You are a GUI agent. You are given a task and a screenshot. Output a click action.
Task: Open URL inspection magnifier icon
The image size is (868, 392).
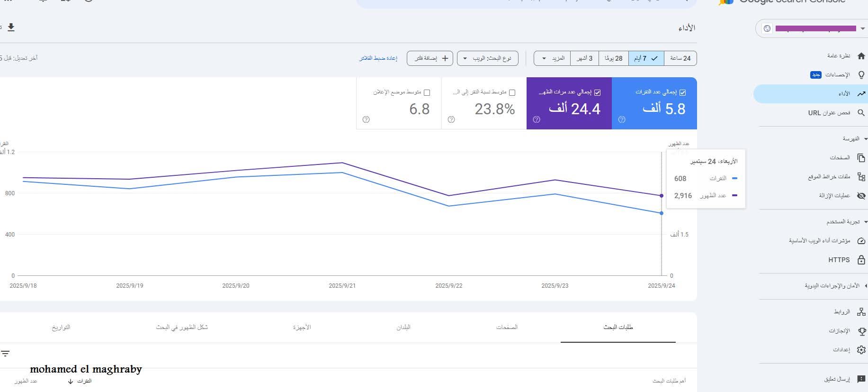point(861,113)
